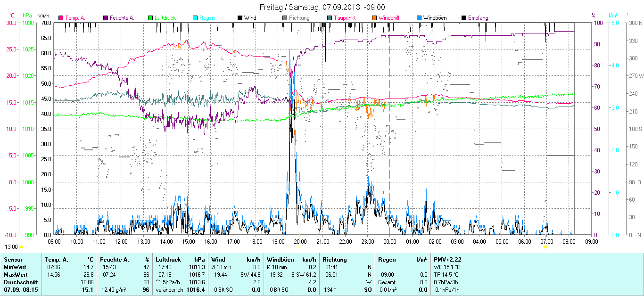Click the blue Windböen legend square
644x296 pixels.
tap(419, 18)
